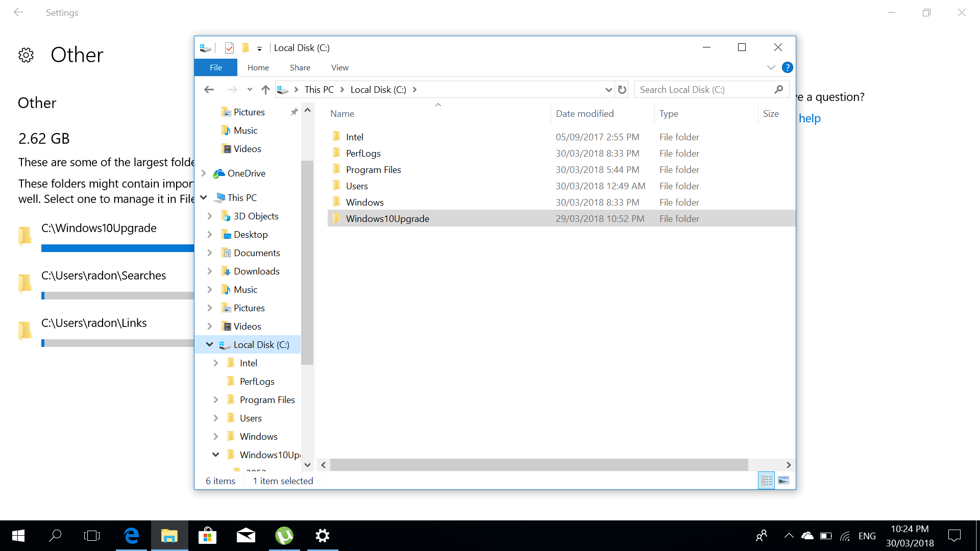Open uTorrent from the taskbar
The width and height of the screenshot is (980, 551).
284,536
